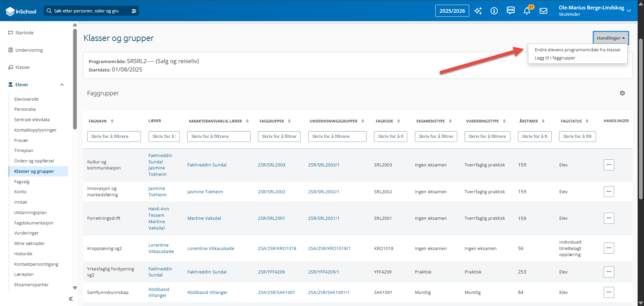
Task: Open Eksamenspartier submenu item
Action: [31, 285]
